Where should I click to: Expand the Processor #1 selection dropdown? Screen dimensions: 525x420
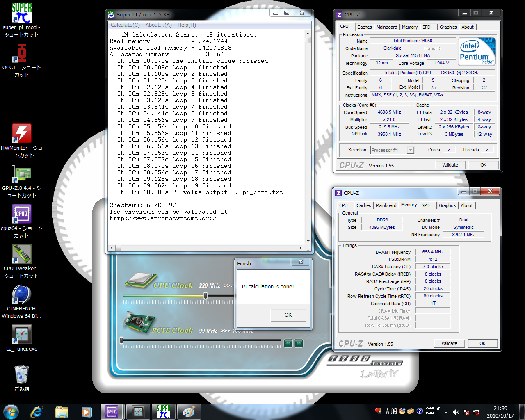click(x=411, y=150)
